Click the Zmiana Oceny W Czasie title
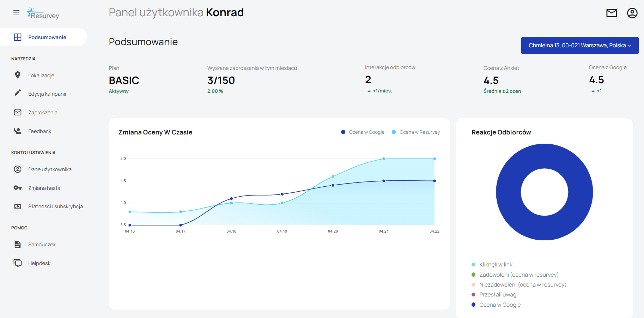644x318 pixels. coord(156,132)
